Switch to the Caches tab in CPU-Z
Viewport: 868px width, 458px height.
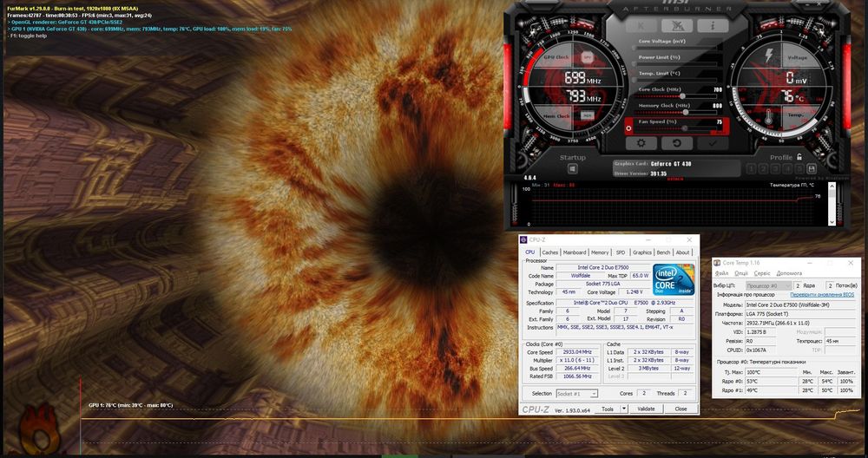(549, 252)
